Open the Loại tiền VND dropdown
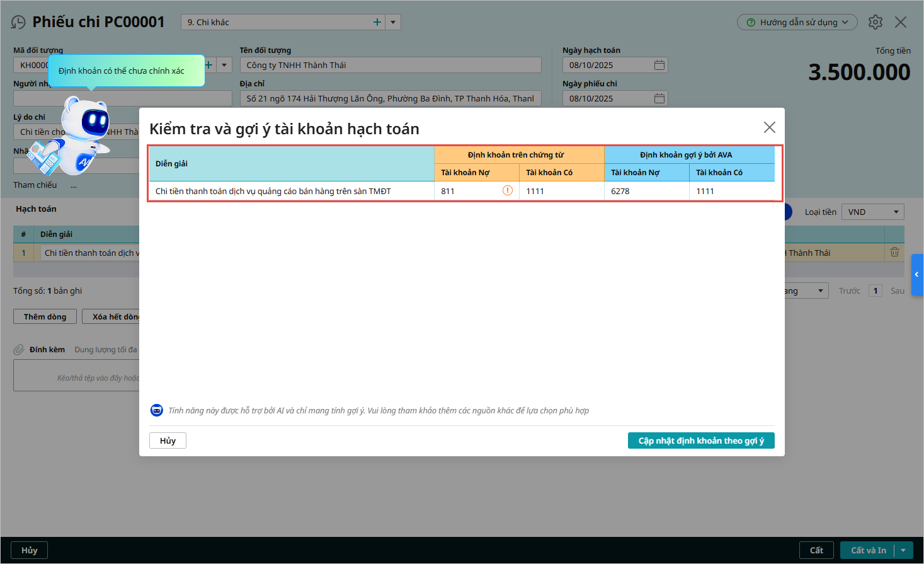The width and height of the screenshot is (924, 564). click(872, 212)
